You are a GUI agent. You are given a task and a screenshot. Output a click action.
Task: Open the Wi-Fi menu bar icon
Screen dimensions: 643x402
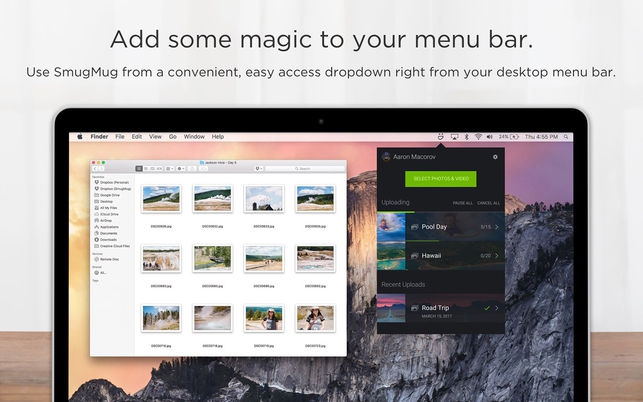(x=478, y=137)
